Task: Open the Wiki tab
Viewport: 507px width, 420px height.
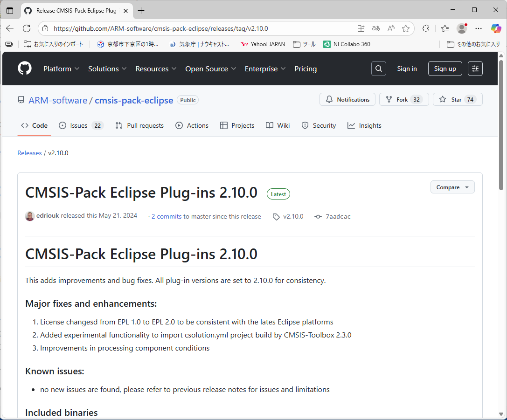Action: pos(278,125)
